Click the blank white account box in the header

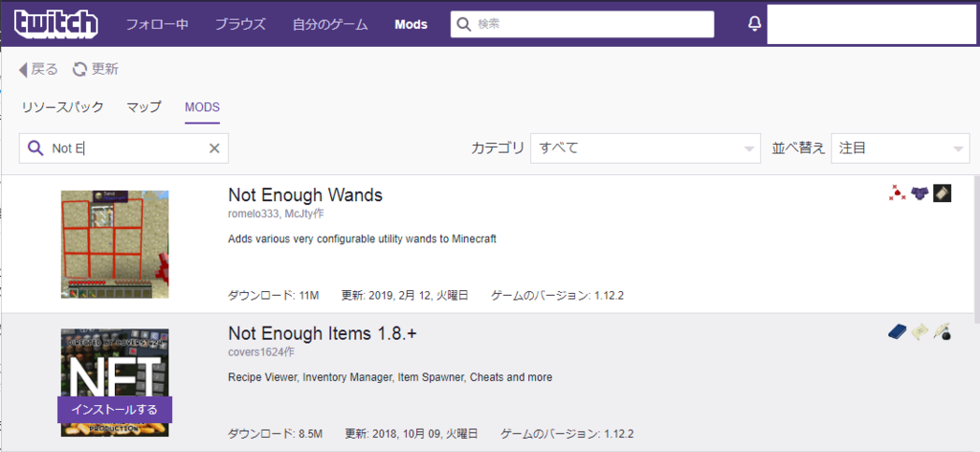pos(872,24)
